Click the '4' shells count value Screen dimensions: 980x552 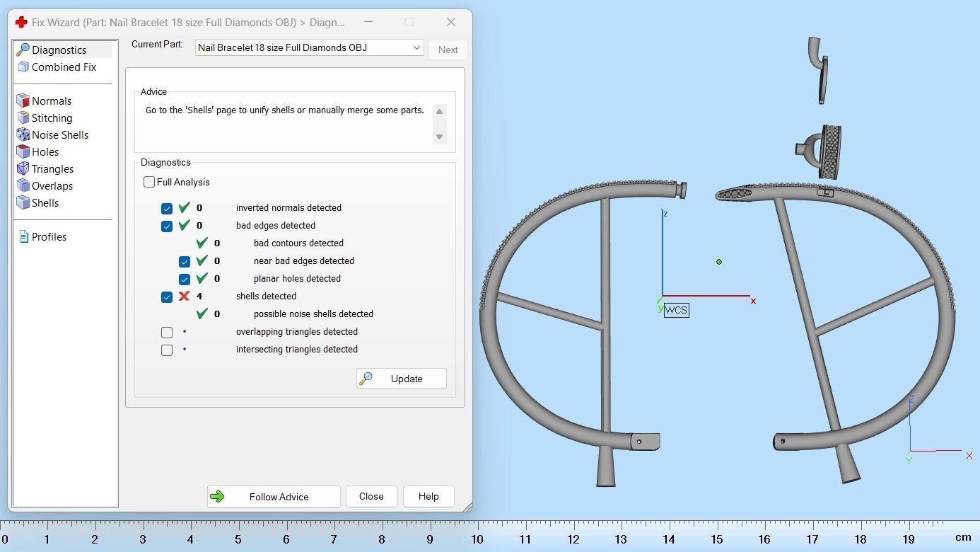(199, 296)
